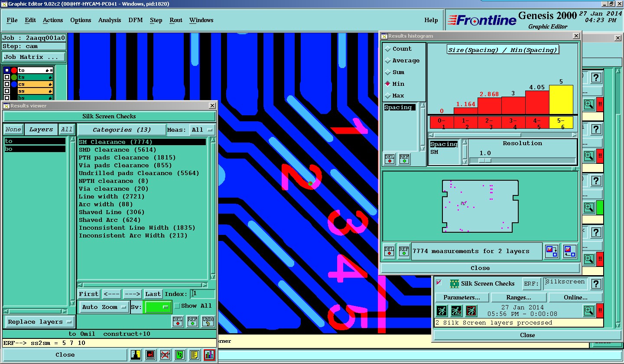
Task: Click second red-blue squares icon in histogram footer
Action: [569, 251]
